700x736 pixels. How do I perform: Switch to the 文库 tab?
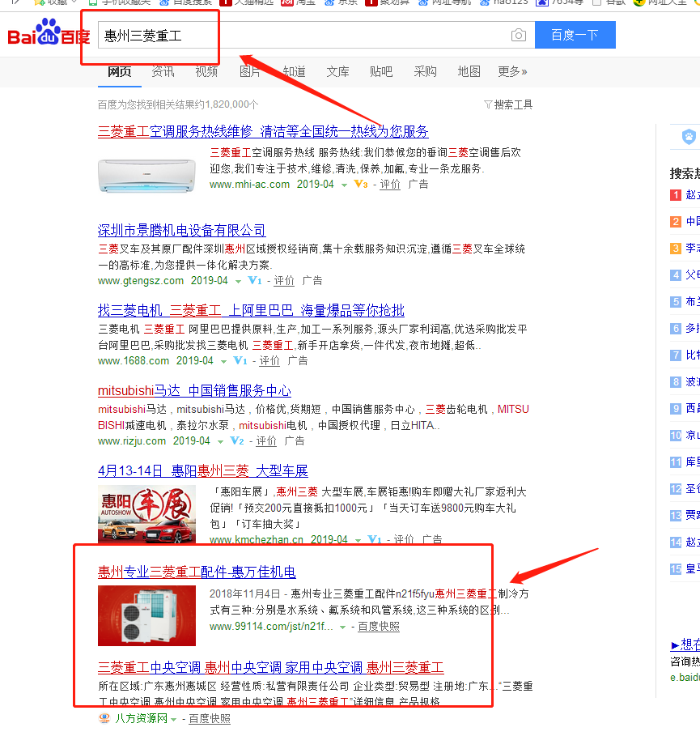click(x=337, y=72)
